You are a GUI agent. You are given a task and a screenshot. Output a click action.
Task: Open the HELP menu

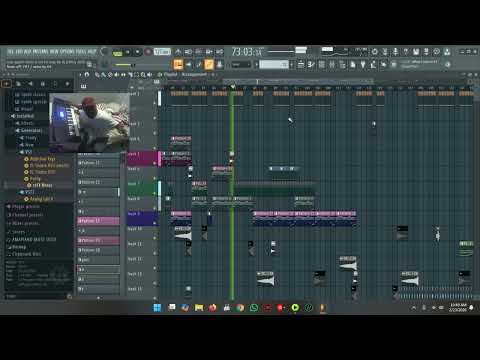point(92,52)
